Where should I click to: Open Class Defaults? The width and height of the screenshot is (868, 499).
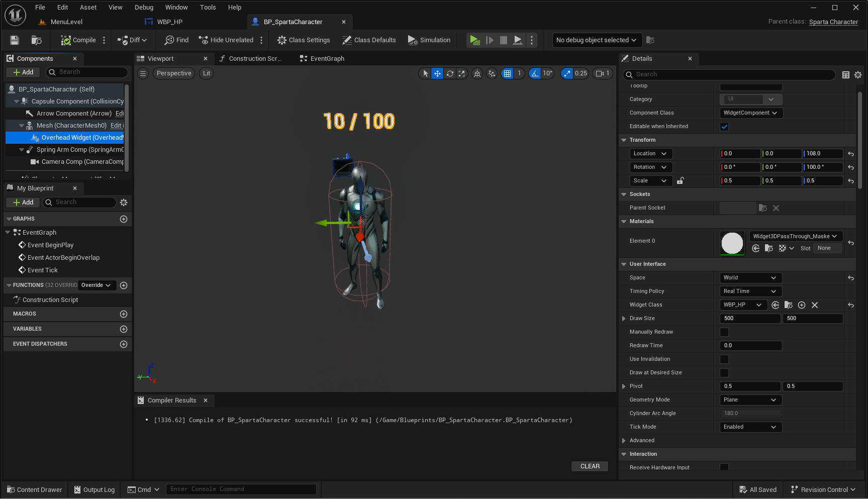point(369,40)
